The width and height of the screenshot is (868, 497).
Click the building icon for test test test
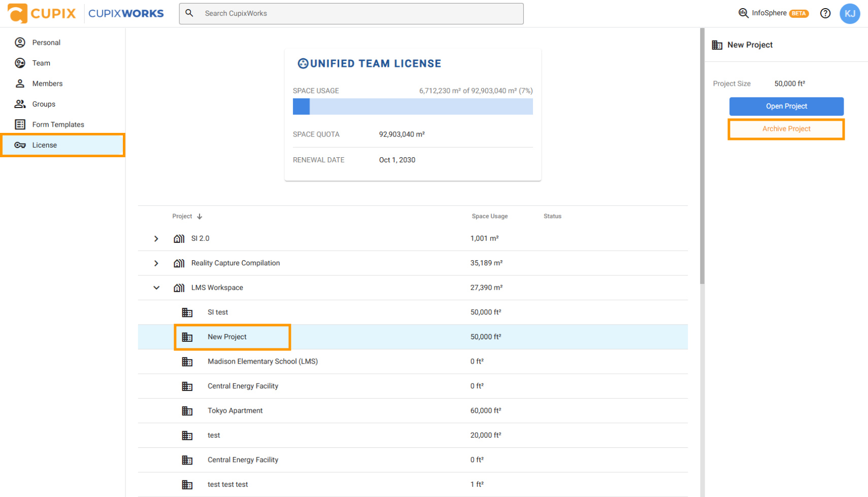click(187, 485)
